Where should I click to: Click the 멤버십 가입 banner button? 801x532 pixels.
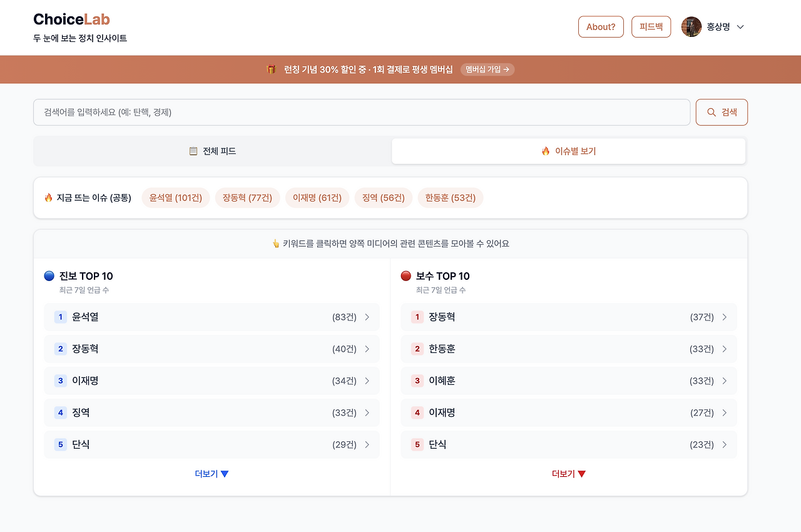coord(487,69)
